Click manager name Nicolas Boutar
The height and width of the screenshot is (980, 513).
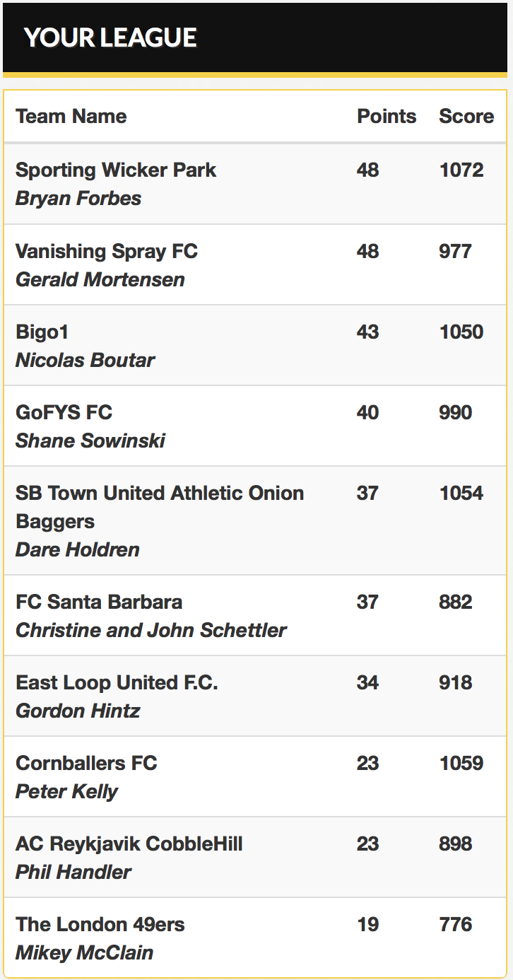pyautogui.click(x=85, y=360)
